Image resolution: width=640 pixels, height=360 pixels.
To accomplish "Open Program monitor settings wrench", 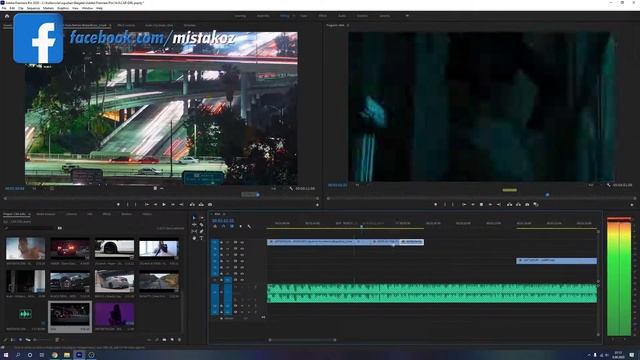I will click(x=609, y=185).
